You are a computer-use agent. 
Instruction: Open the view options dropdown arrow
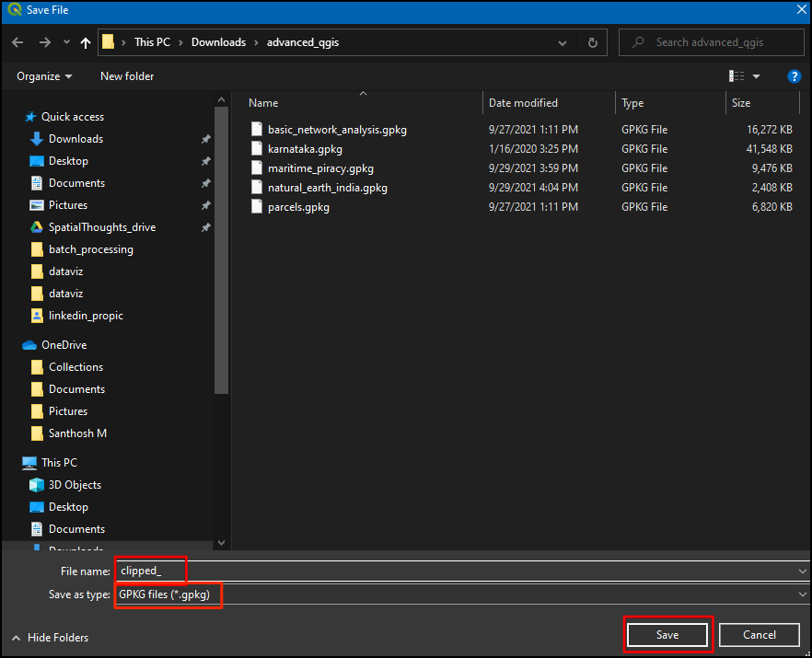(756, 76)
